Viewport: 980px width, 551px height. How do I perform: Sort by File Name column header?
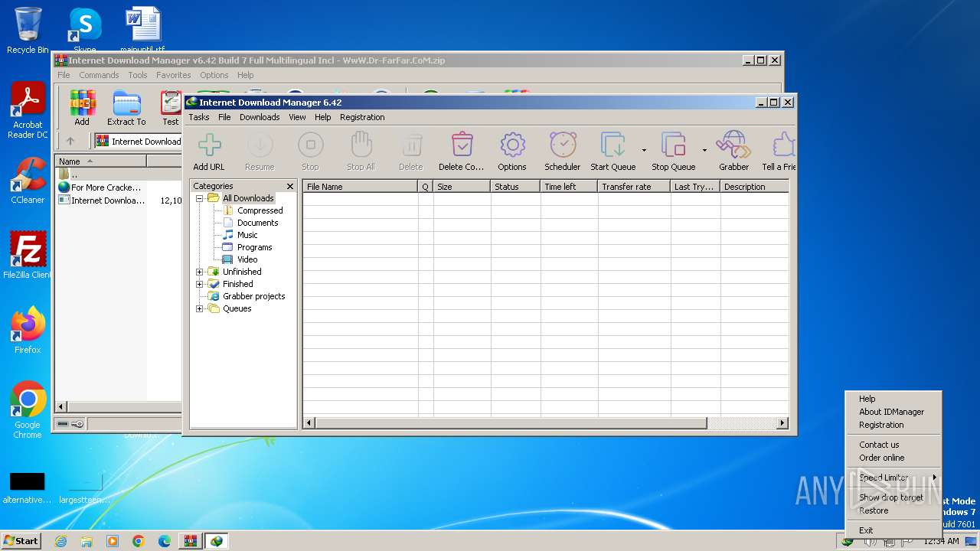click(361, 186)
